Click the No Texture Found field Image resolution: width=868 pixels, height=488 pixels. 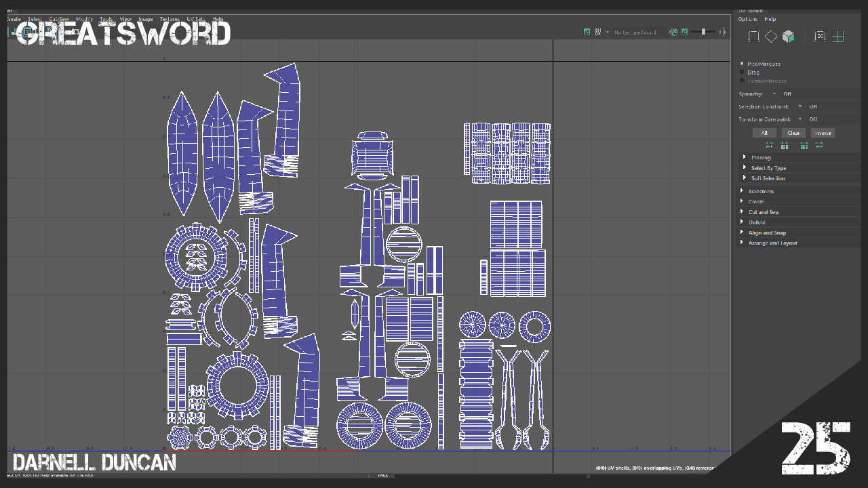[634, 31]
